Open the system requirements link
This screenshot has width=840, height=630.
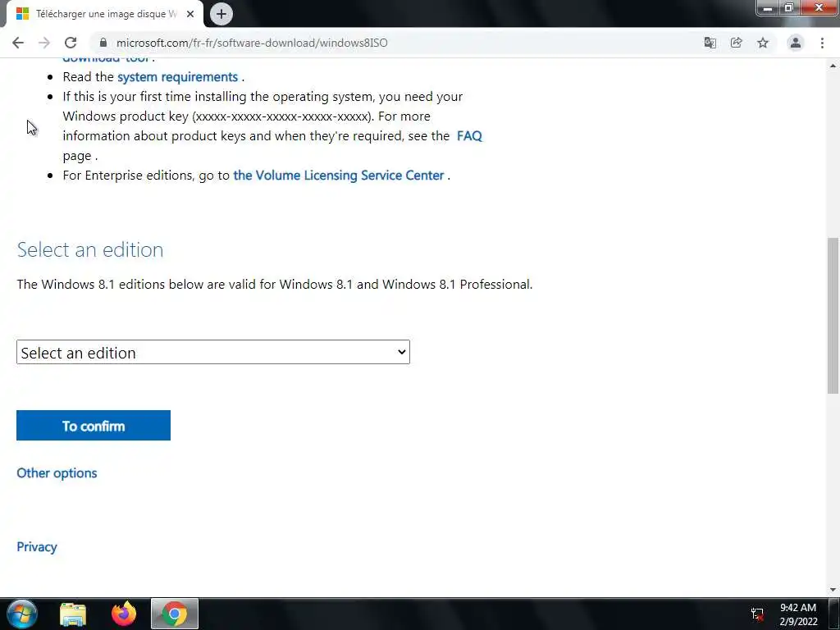point(177,76)
